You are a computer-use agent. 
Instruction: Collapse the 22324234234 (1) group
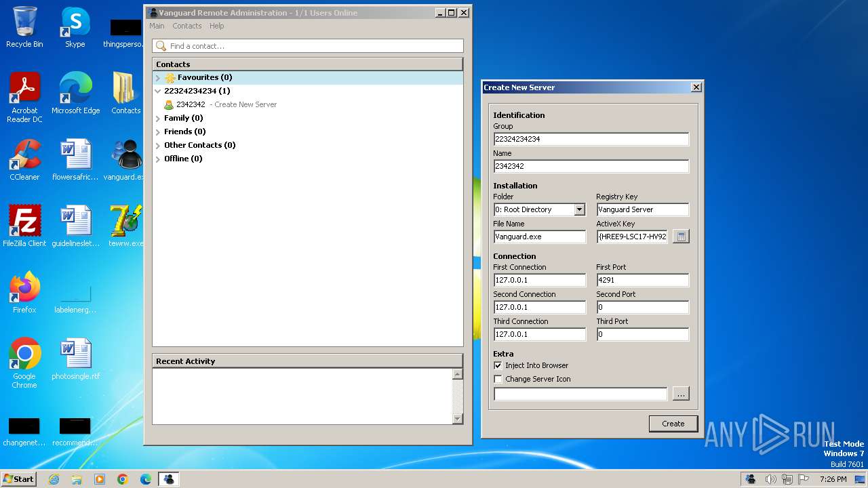(x=158, y=91)
